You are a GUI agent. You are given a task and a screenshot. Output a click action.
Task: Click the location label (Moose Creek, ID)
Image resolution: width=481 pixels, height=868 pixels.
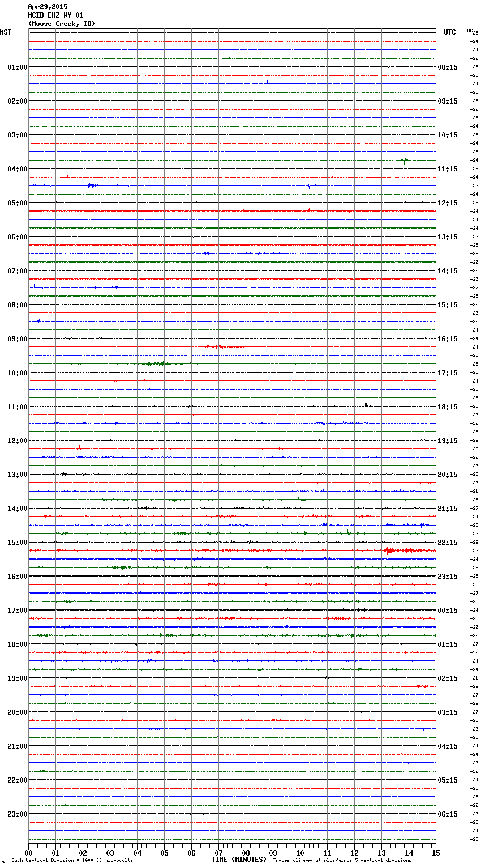coord(62,24)
